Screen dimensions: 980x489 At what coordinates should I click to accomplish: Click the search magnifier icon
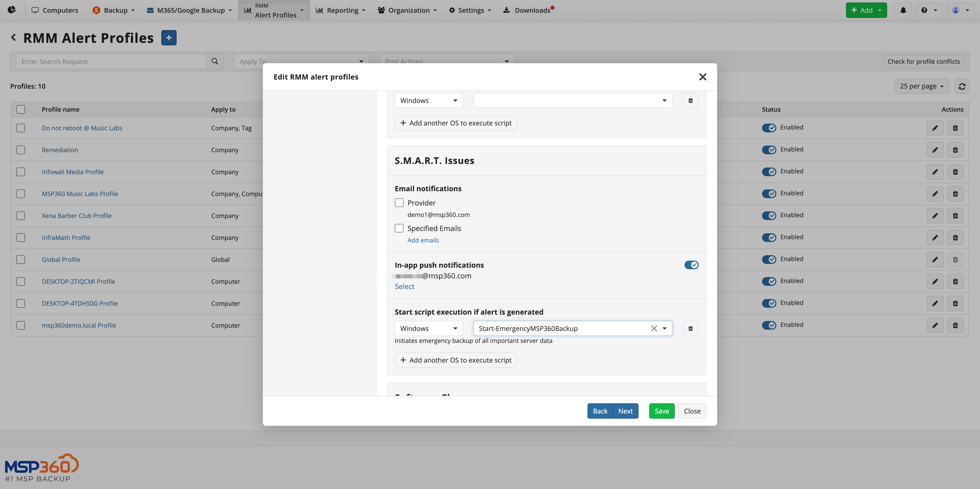coord(215,61)
